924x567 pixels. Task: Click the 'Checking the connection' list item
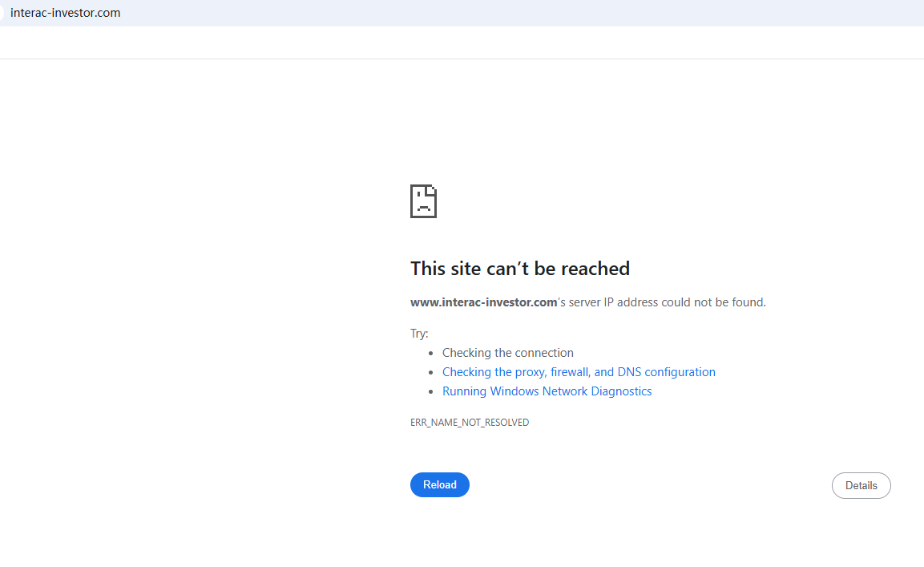pos(508,353)
